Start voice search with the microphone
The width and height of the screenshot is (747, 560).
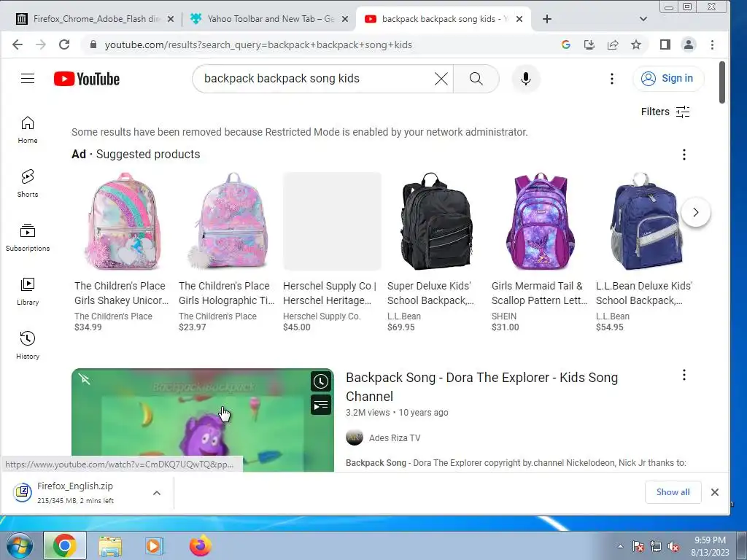click(x=526, y=79)
